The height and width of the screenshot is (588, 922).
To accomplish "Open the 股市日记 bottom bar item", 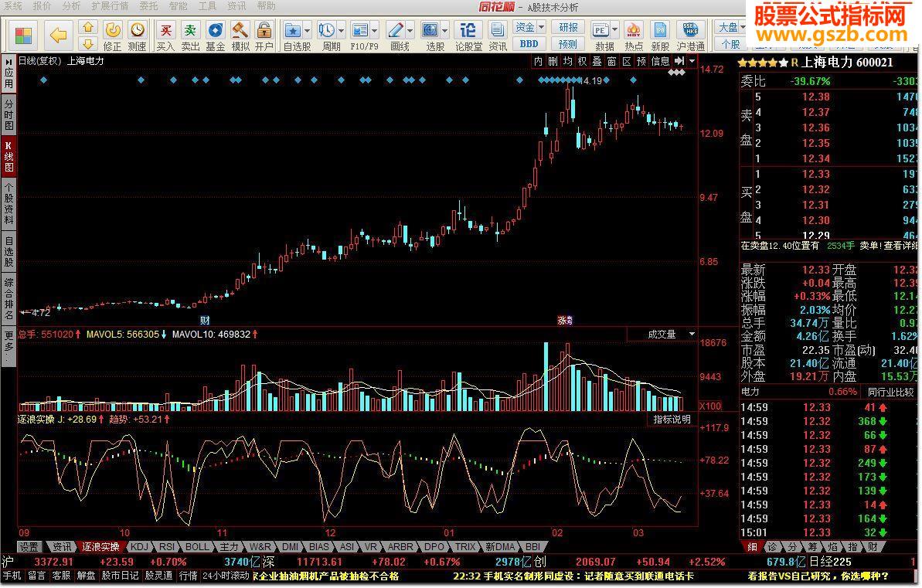I will pos(120,576).
